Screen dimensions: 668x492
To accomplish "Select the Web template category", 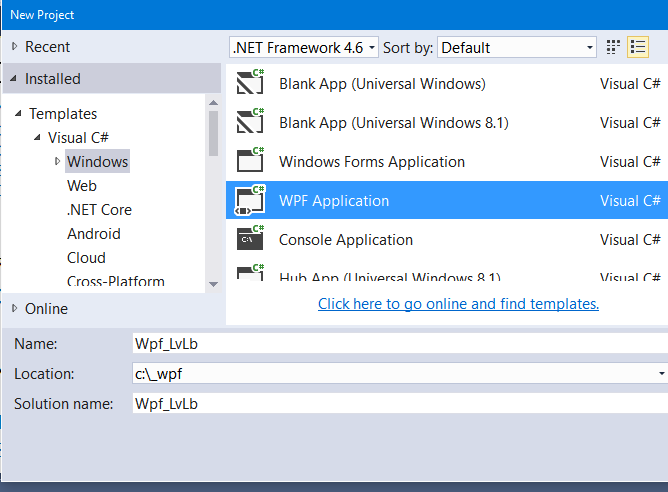I will click(x=82, y=186).
